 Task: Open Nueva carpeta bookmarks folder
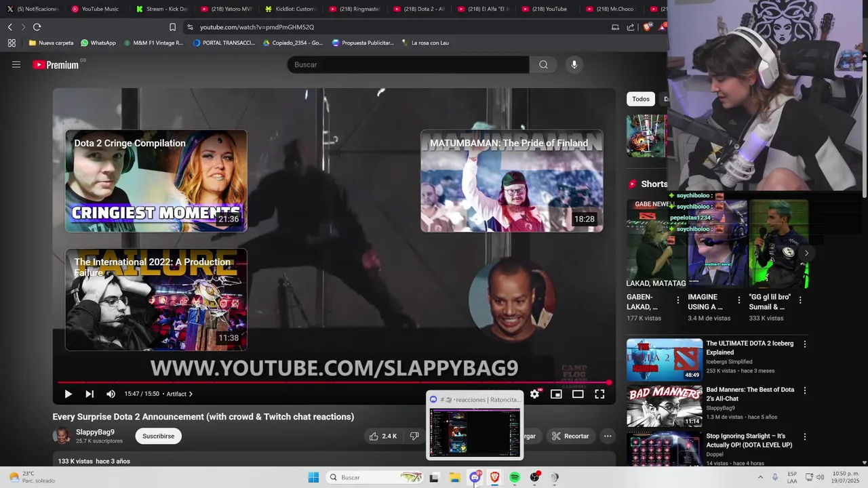tap(51, 43)
